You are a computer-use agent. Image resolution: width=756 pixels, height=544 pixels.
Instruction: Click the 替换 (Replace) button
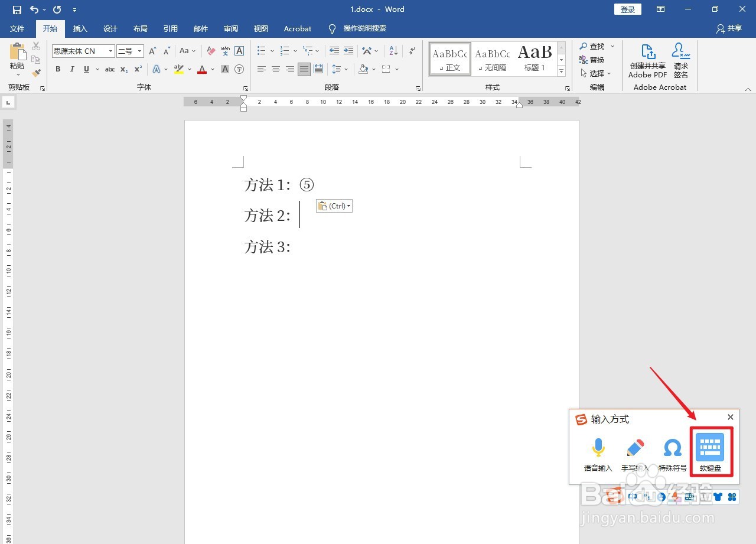[592, 60]
